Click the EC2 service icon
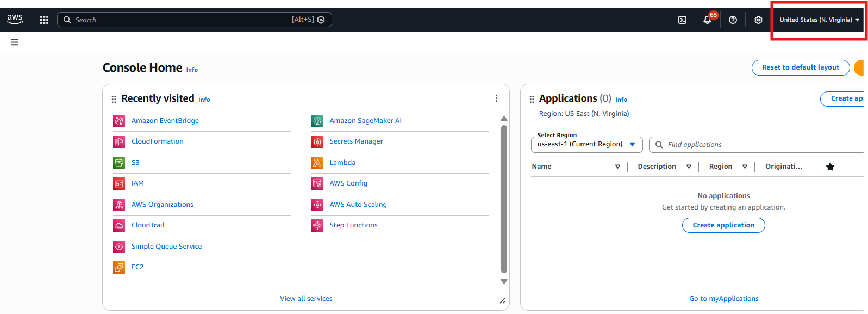The height and width of the screenshot is (314, 868). 119,267
